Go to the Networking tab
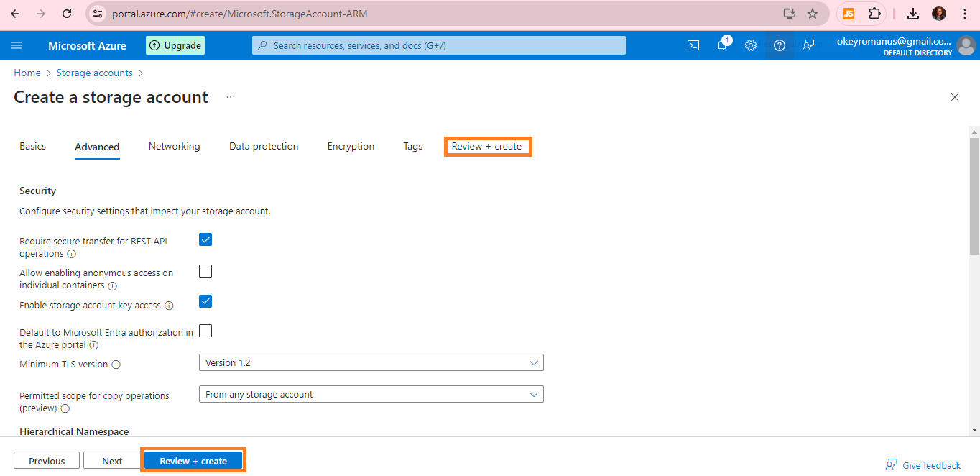 coord(175,146)
